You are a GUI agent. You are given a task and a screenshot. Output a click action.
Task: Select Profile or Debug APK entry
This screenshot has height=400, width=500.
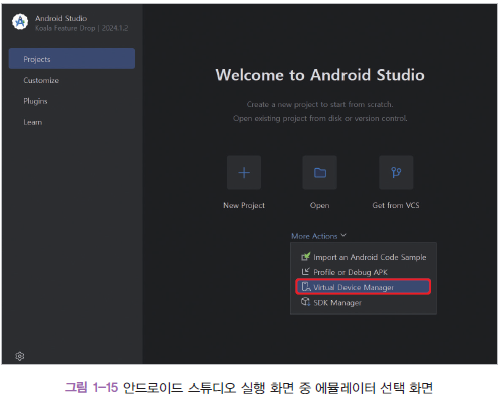point(363,272)
